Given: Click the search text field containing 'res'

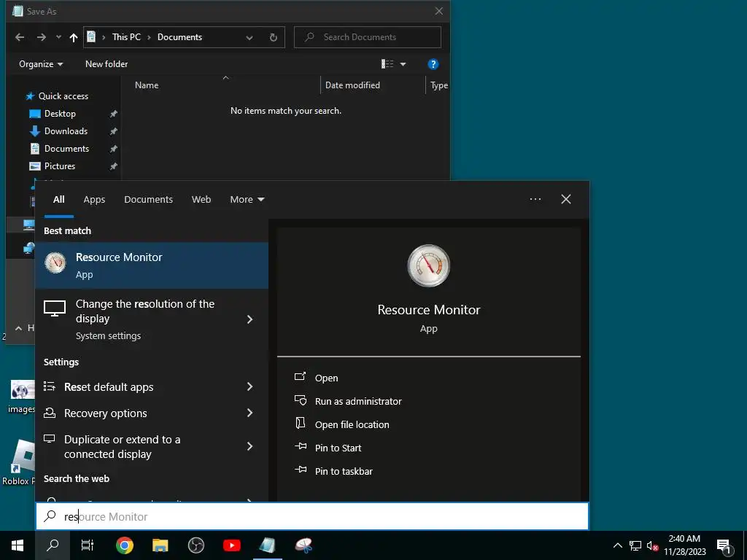Looking at the screenshot, I should click(312, 516).
